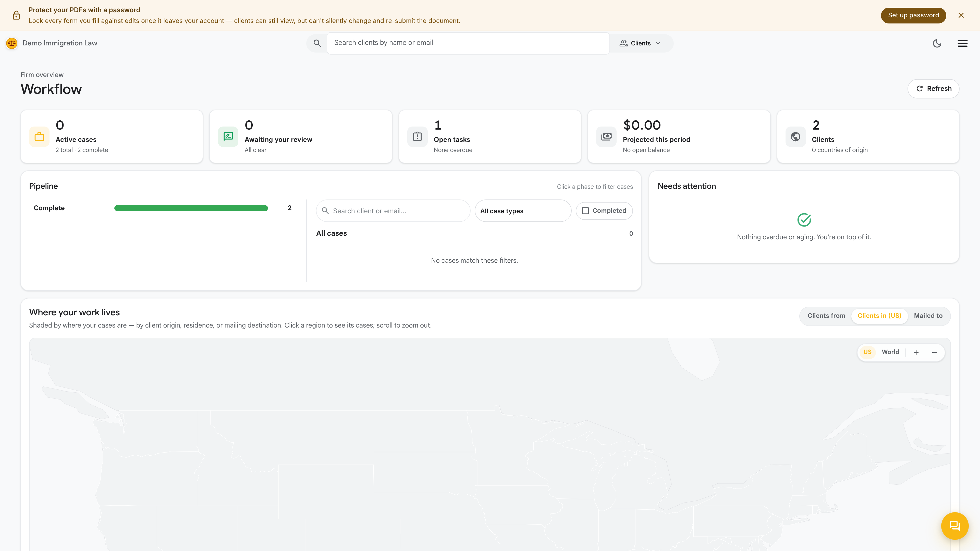This screenshot has height=551, width=980.
Task: Open the chat bubble widget
Action: click(x=955, y=526)
